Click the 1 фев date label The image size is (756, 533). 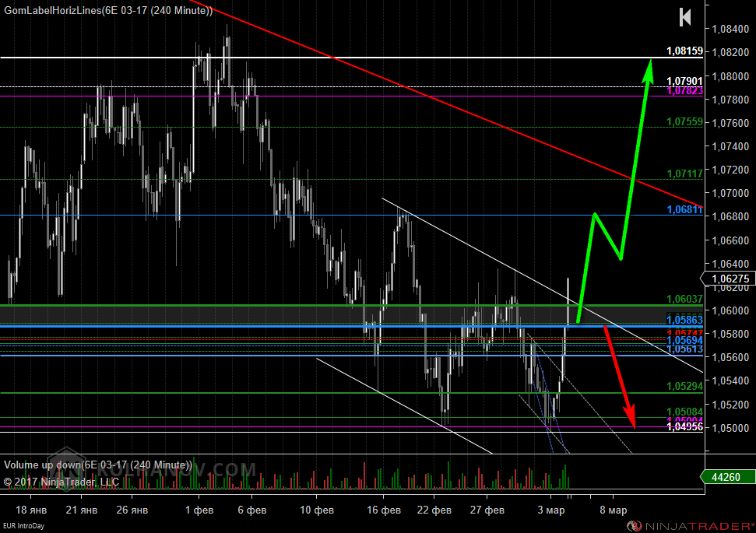(199, 510)
